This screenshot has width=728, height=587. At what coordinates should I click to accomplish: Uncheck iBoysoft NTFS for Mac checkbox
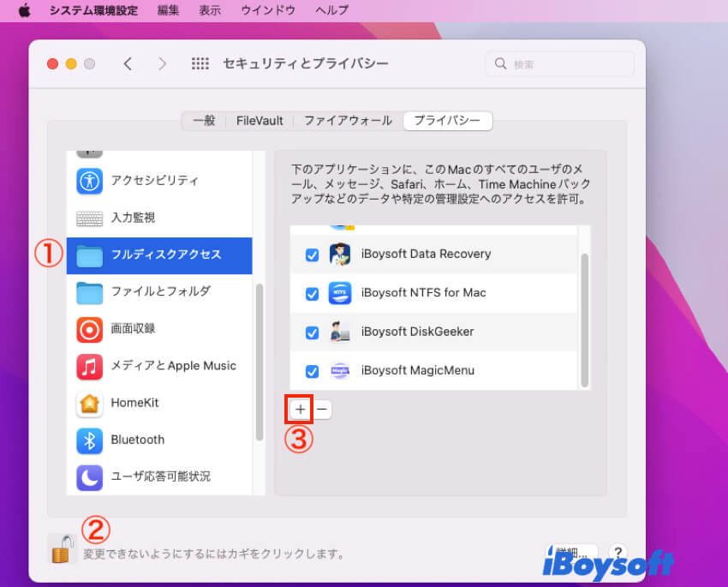[x=312, y=294]
